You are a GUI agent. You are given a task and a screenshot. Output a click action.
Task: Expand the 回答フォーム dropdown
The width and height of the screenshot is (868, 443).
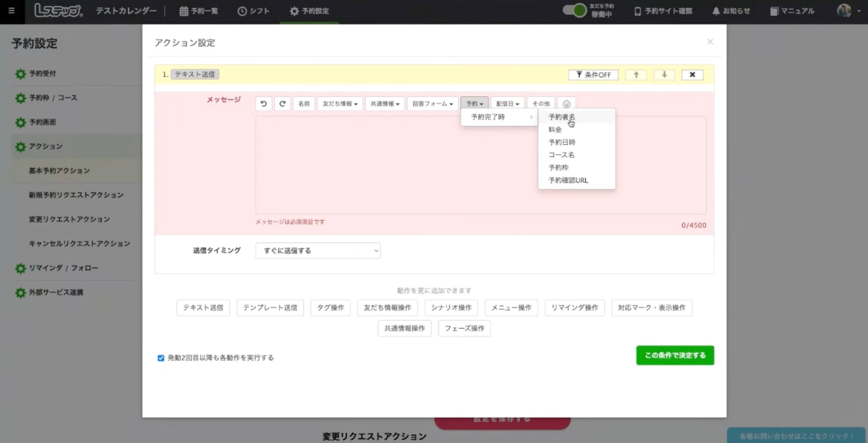coord(433,104)
